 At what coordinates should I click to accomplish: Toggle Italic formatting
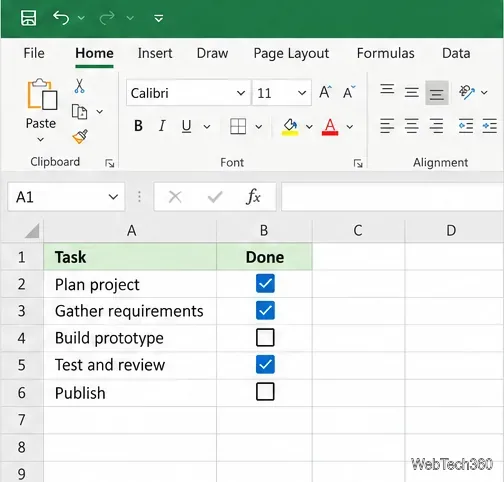click(x=162, y=126)
